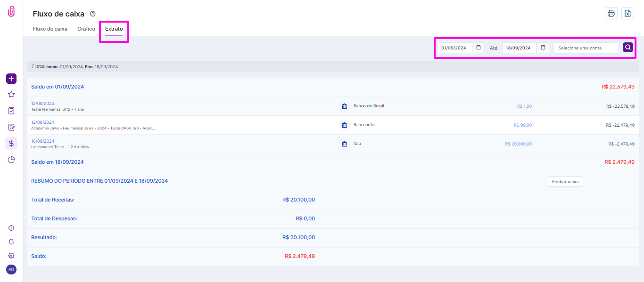Click entry 'Lançamento Teste - 1.2 Art View'
The width and height of the screenshot is (644, 282).
click(x=60, y=147)
